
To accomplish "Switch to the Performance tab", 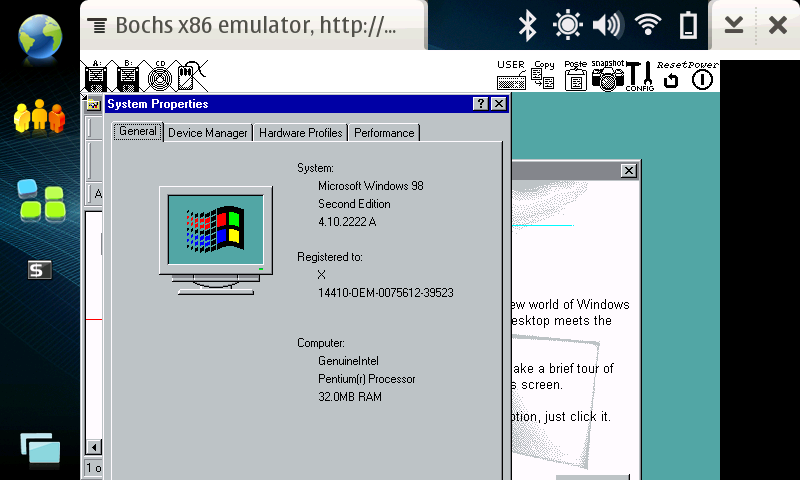I will pyautogui.click(x=384, y=133).
